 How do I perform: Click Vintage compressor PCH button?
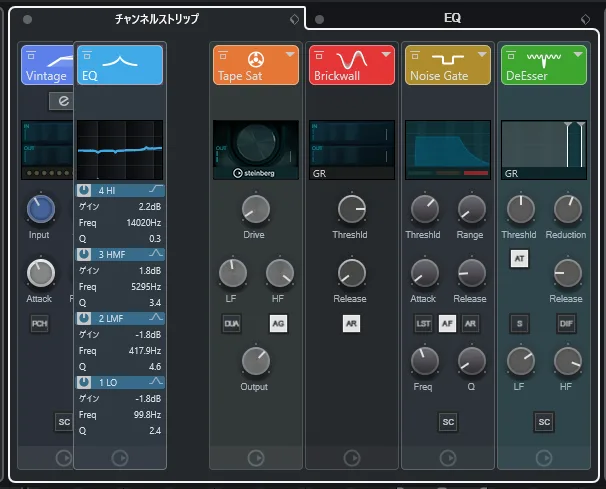(39, 324)
